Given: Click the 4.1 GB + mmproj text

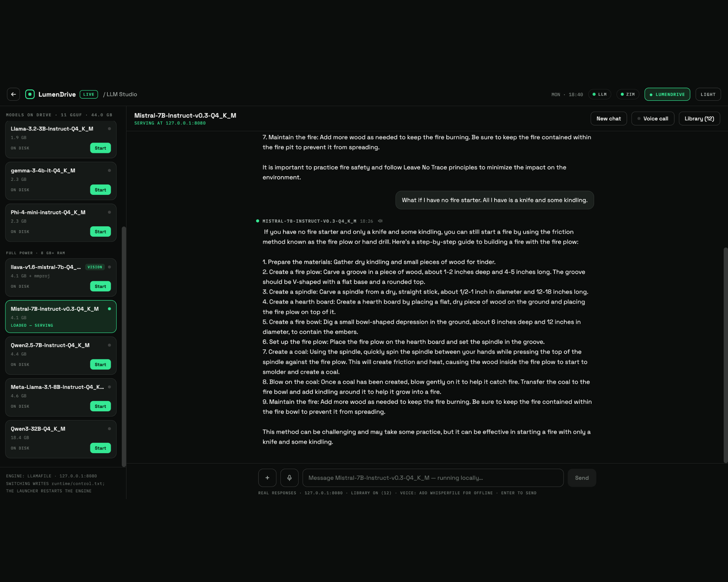Looking at the screenshot, I should point(30,276).
